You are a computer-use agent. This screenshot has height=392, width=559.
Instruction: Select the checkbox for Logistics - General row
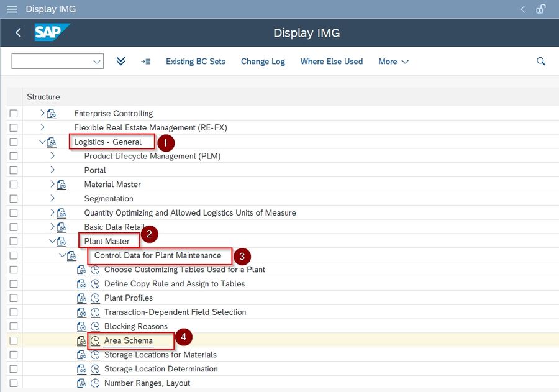click(14, 142)
